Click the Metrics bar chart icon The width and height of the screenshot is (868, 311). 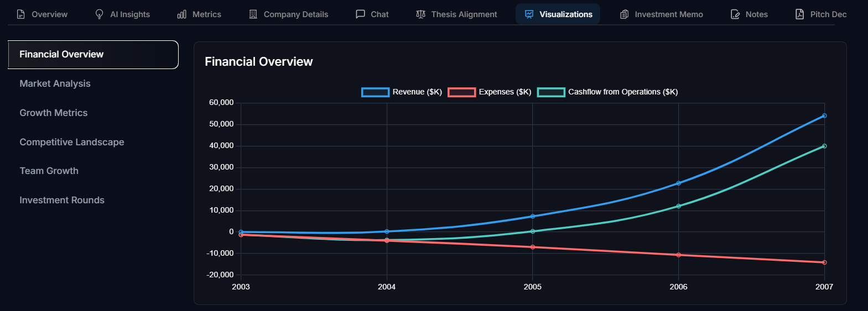182,14
